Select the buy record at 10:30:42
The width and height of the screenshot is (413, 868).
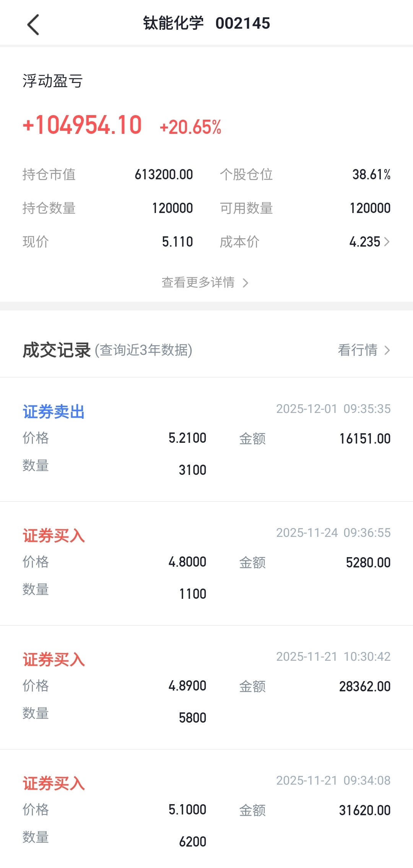[x=206, y=688]
